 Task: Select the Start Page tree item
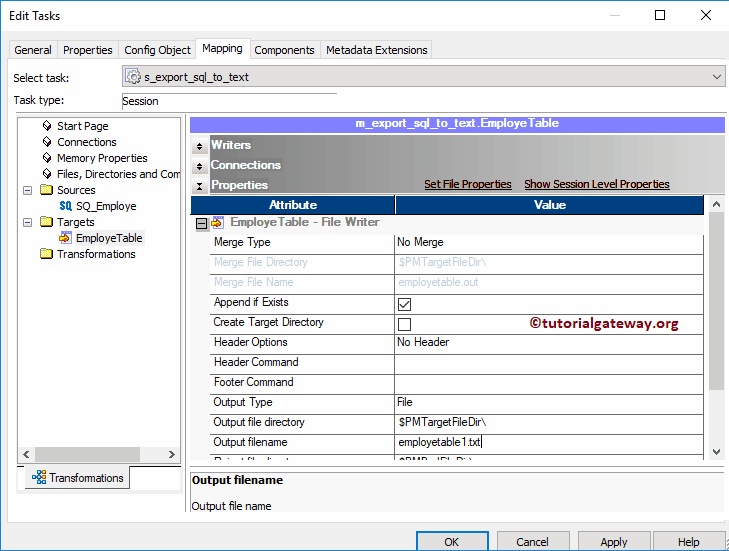(83, 126)
